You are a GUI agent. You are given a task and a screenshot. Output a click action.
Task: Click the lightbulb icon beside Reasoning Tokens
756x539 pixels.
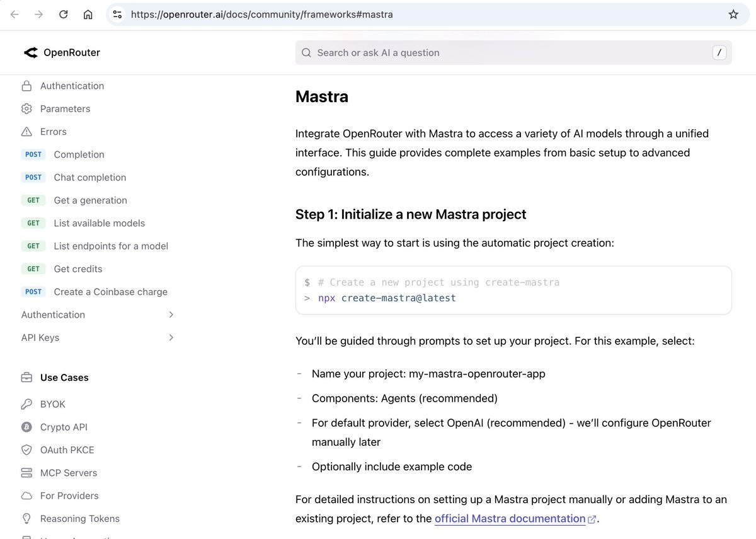[26, 519]
